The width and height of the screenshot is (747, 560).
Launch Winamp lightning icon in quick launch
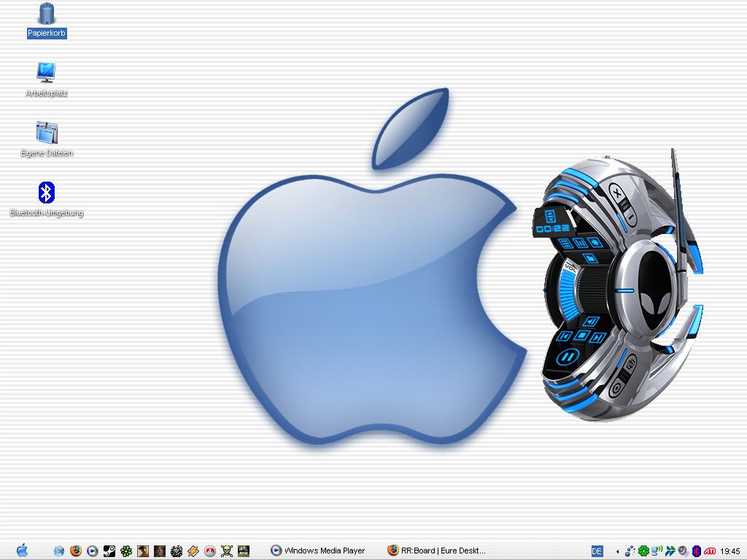(x=193, y=551)
